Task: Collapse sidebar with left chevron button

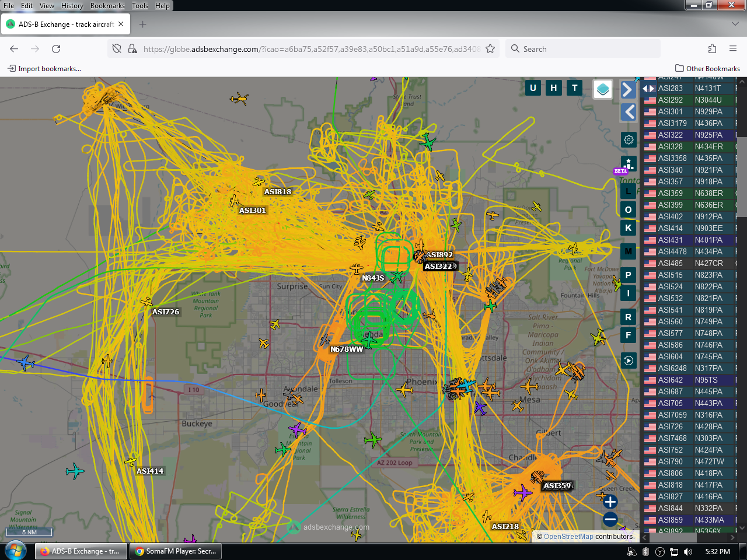Action: coord(628,111)
